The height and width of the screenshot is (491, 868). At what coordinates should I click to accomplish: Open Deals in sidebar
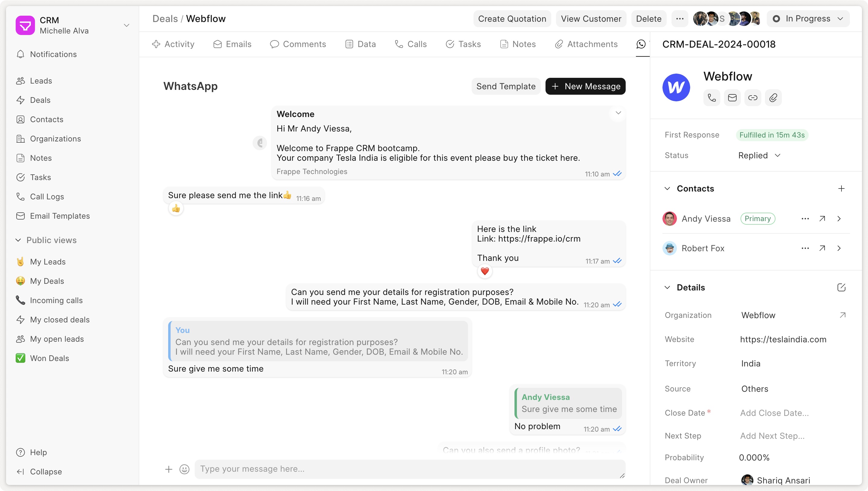(x=40, y=100)
